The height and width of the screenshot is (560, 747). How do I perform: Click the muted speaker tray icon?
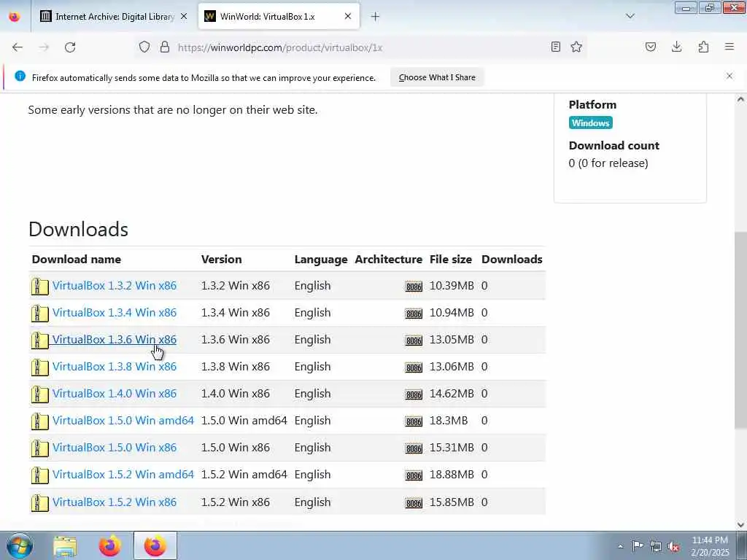point(673,546)
